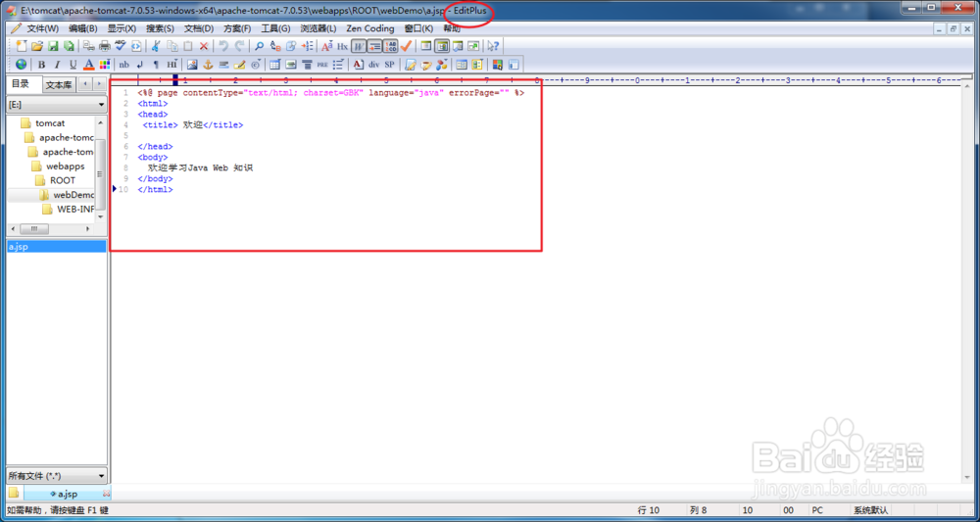Open the Zen Coding menu
980x522 pixels.
(x=370, y=28)
